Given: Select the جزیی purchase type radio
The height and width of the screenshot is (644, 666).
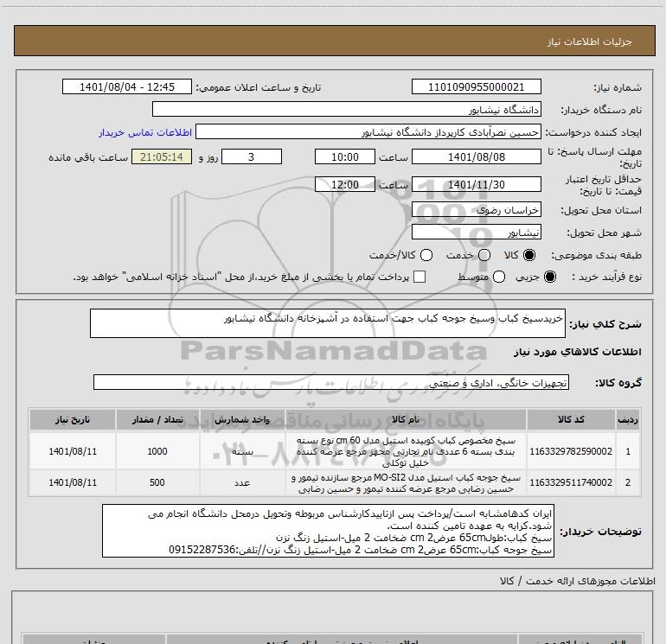Looking at the screenshot, I should click(549, 277).
